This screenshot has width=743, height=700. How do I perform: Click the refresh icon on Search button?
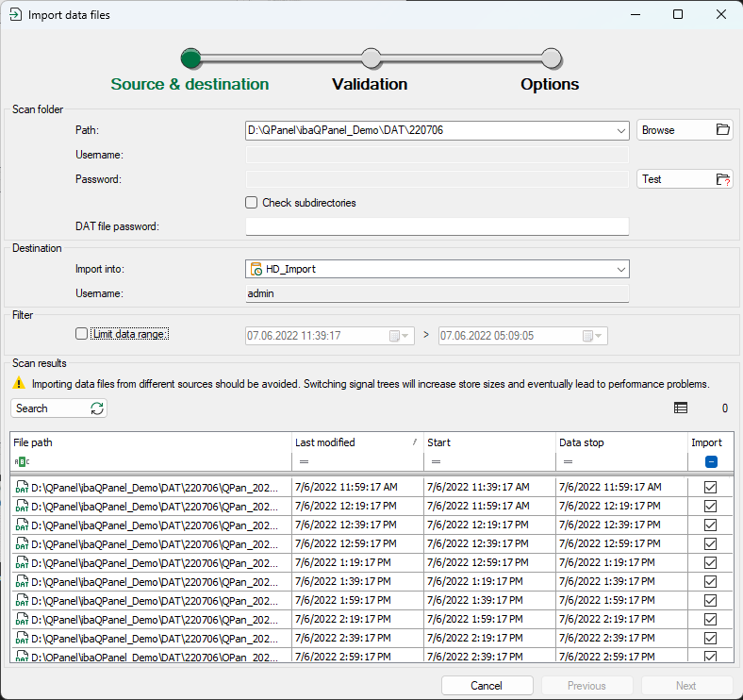pos(96,408)
